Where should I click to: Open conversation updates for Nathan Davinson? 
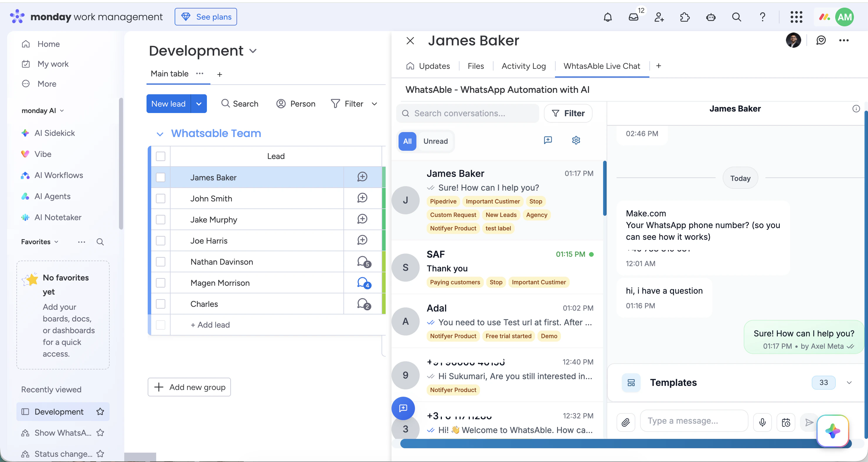click(x=364, y=262)
